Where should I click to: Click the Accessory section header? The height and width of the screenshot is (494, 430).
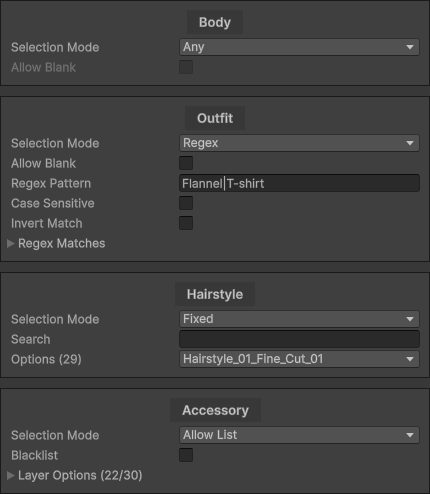point(215,410)
